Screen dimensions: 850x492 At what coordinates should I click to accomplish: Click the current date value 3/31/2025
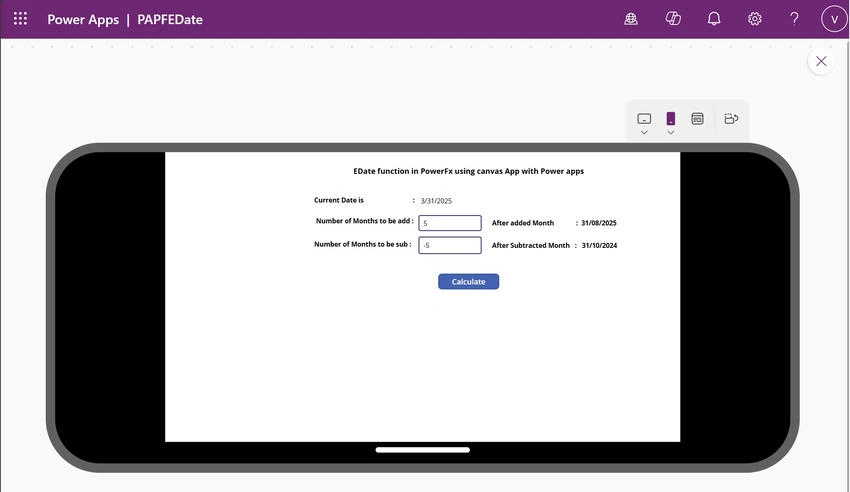tap(436, 201)
